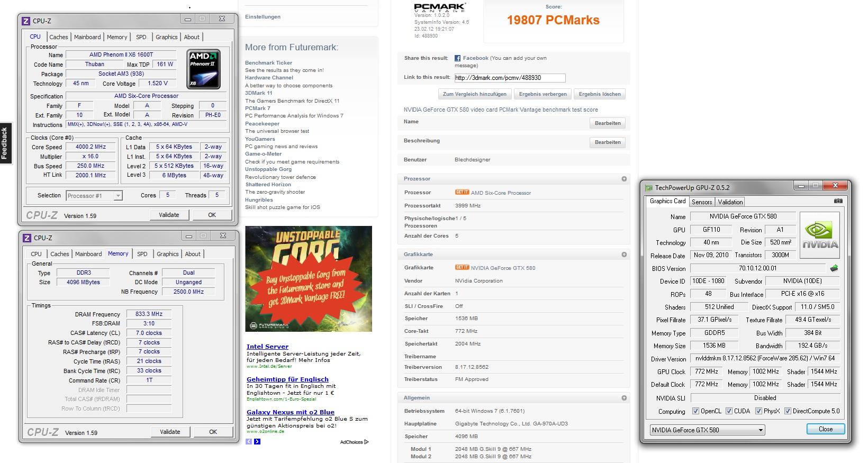Switch to Caches tab in upper CPU-Z window
Image resolution: width=868 pixels, height=463 pixels.
click(x=59, y=37)
